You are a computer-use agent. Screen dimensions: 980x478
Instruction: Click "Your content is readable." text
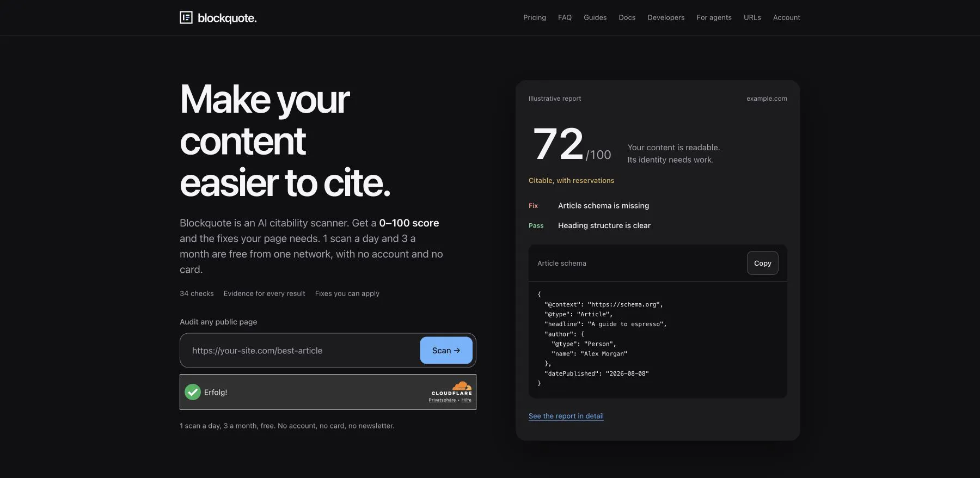pos(673,148)
